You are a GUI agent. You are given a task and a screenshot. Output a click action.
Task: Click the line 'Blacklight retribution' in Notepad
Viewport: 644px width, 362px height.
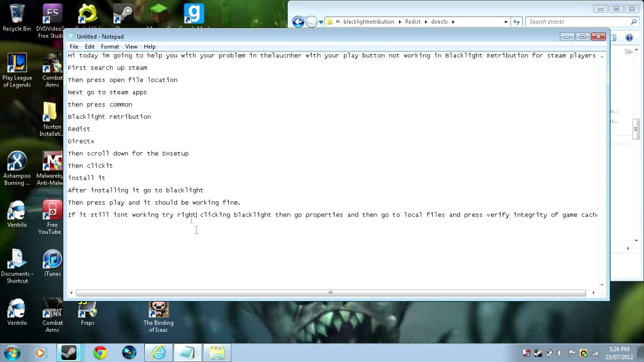[x=109, y=117]
